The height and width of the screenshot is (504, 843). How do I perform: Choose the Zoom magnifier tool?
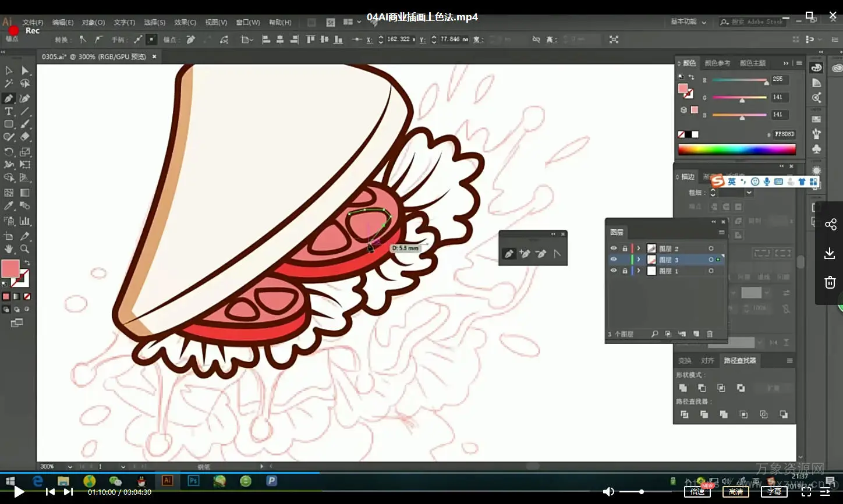25,249
